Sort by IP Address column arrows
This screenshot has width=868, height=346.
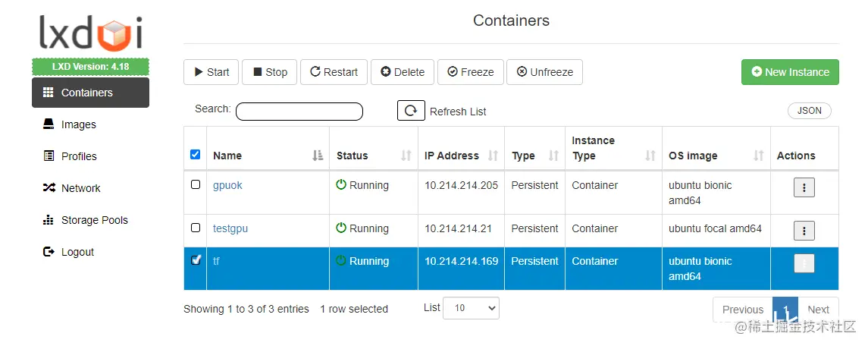tap(493, 156)
